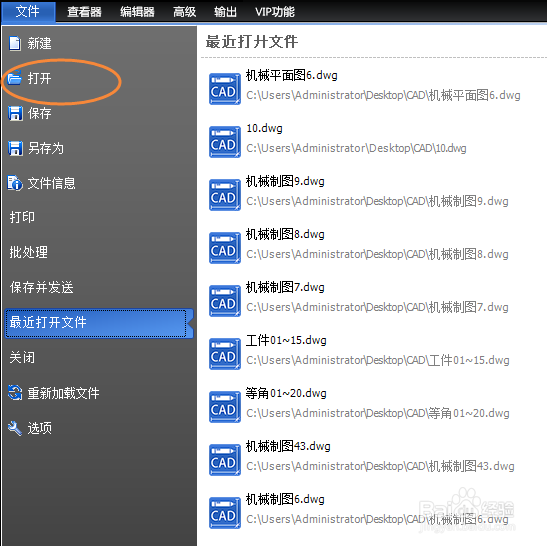Viewport: 547px width, 546px height.
Task: Open recent file name 机械制图6.dwg
Action: coord(285,500)
